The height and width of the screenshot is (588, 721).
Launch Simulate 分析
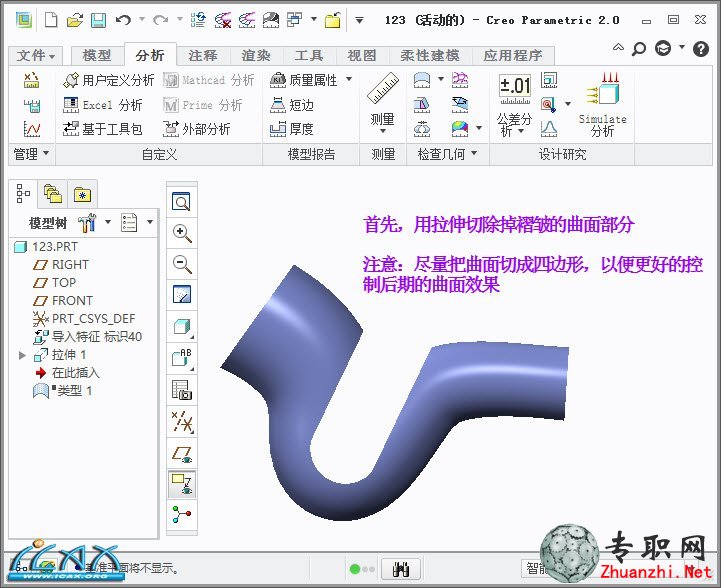pos(602,105)
